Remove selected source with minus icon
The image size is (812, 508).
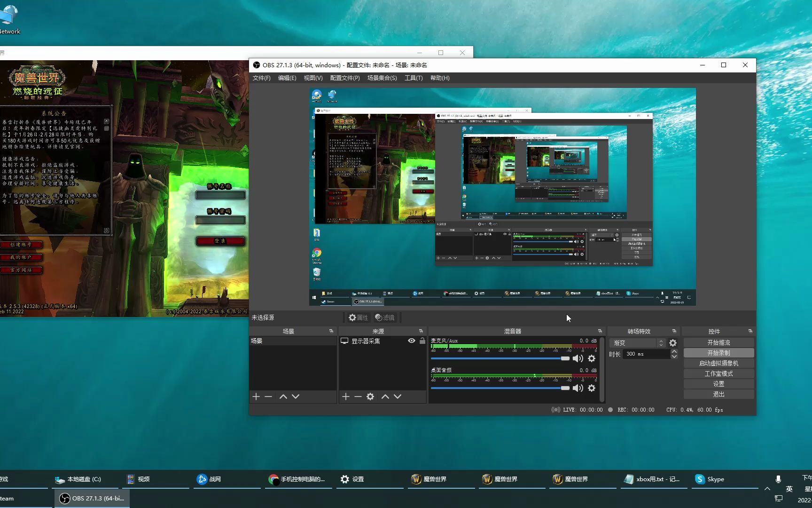coord(358,397)
